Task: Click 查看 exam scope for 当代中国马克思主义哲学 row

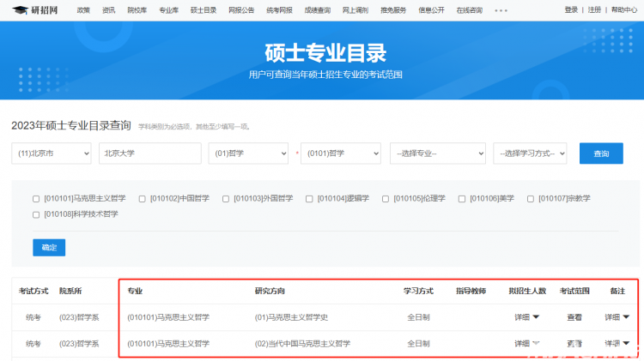Action: coord(574,343)
